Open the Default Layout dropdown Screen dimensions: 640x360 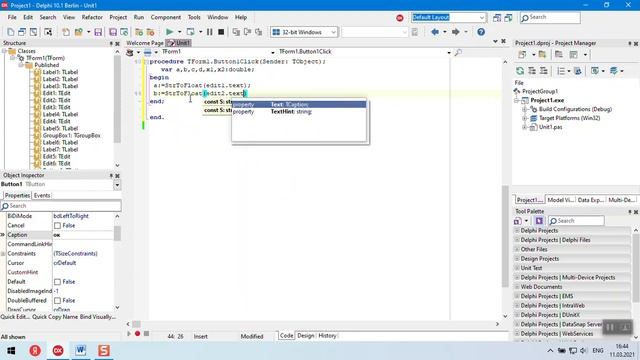coord(482,18)
